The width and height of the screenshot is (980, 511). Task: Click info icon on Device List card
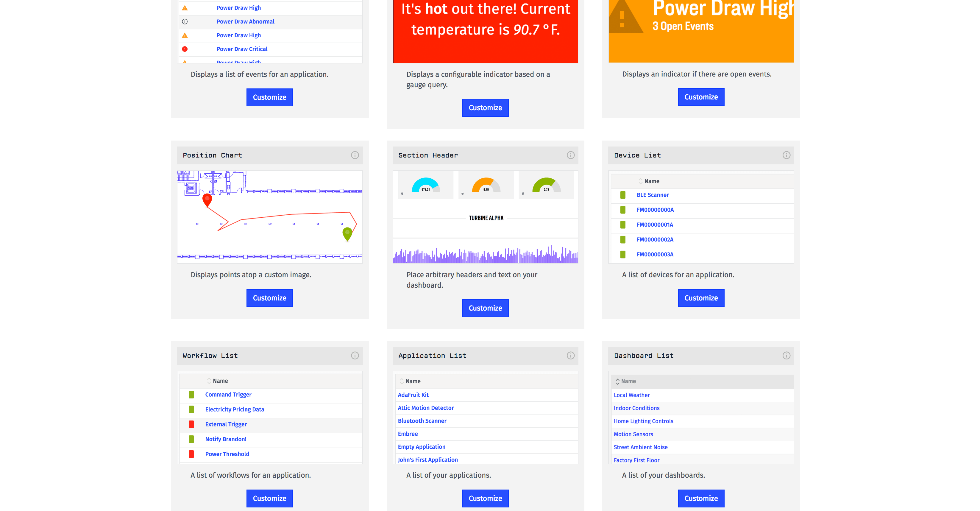point(786,155)
